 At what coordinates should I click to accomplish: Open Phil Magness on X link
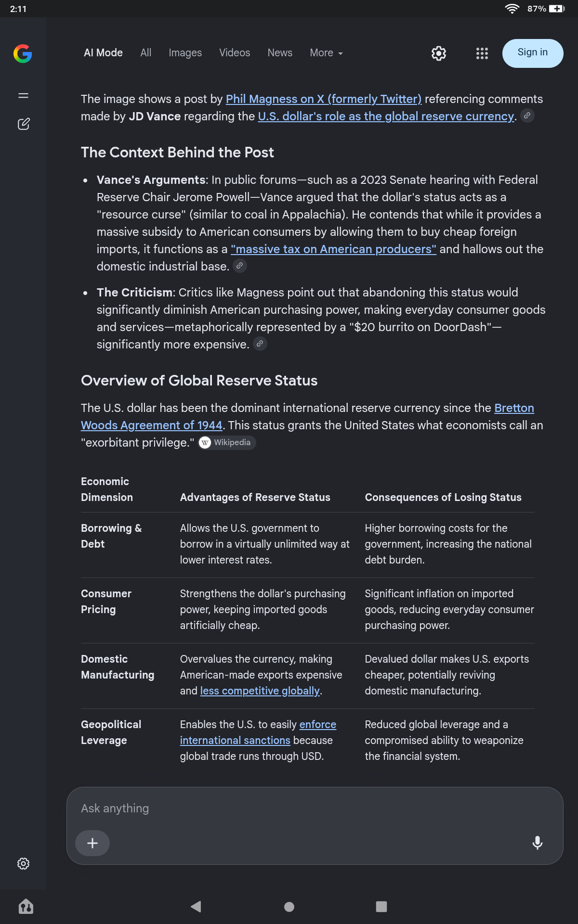(x=324, y=99)
